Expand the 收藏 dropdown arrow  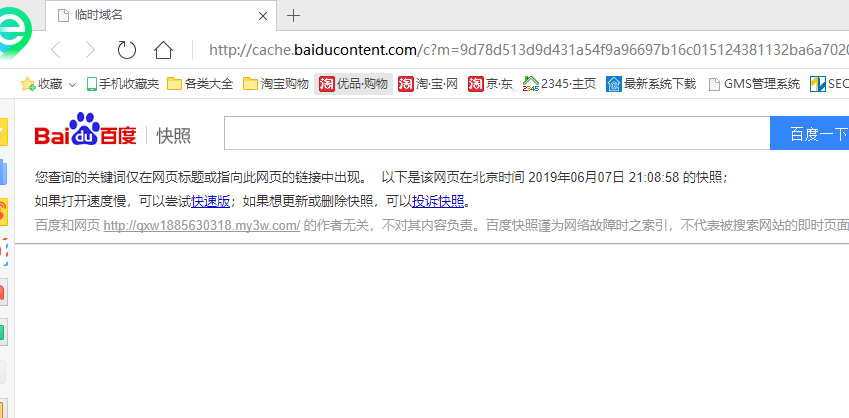[x=72, y=84]
